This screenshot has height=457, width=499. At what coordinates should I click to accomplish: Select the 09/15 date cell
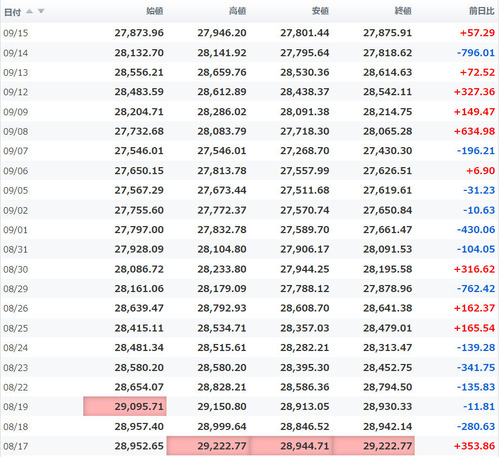point(16,33)
